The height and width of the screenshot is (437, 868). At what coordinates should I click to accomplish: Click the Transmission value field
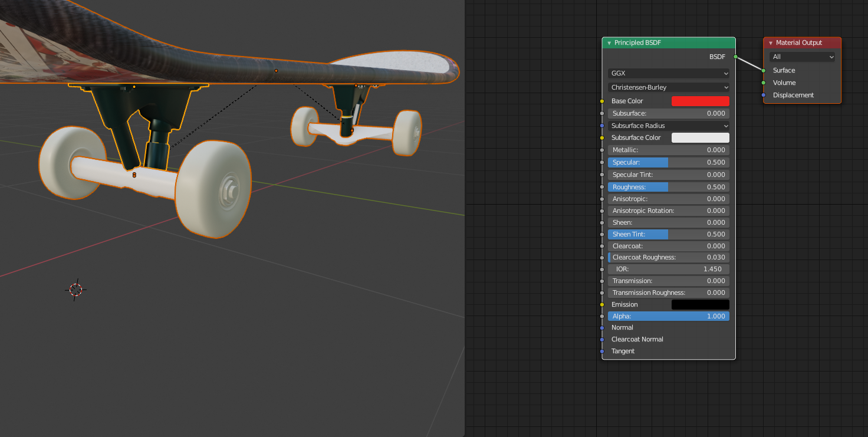pos(669,281)
